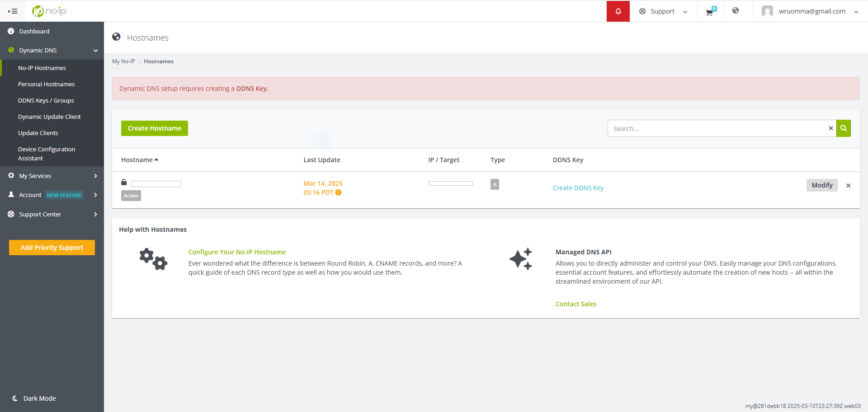Click the NEW FEATURE badge

coord(64,195)
